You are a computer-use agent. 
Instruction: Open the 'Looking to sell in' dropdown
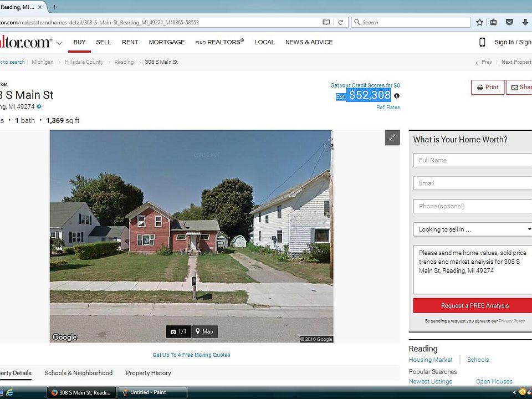[x=472, y=229]
